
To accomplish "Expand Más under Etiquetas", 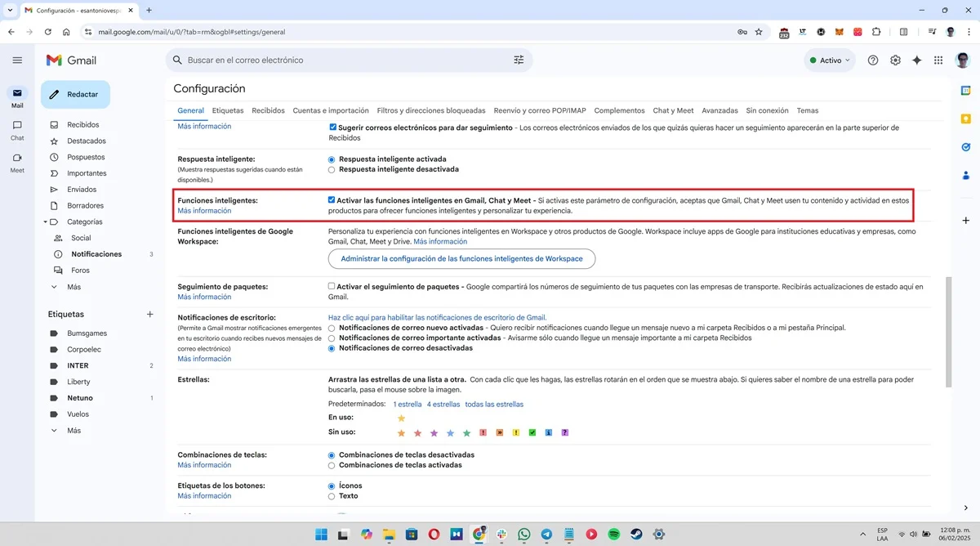I will (x=74, y=431).
